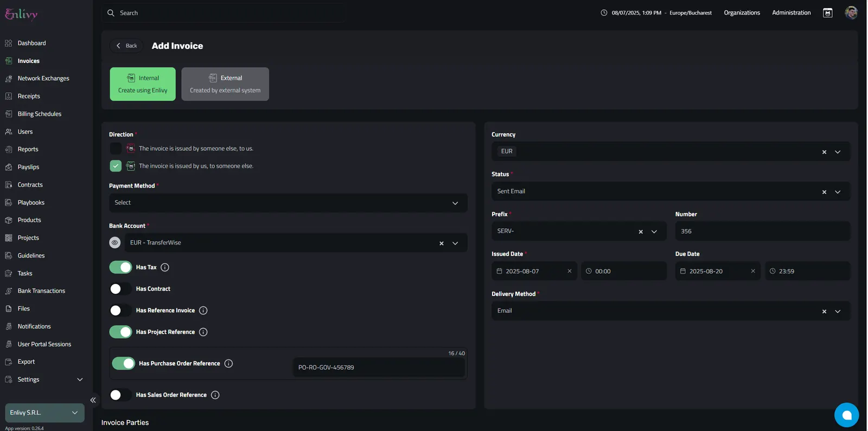The image size is (868, 431).
Task: Expand the Prefix dropdown arrow
Action: click(654, 231)
